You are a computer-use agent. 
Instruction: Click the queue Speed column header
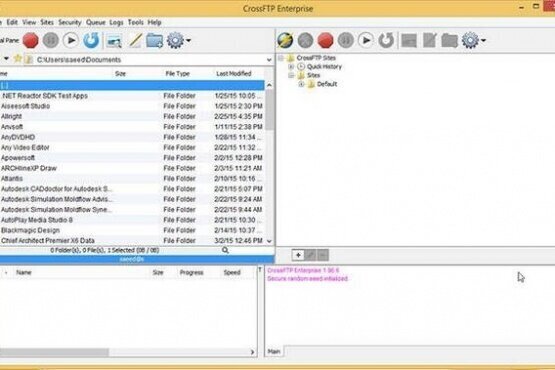pos(232,272)
